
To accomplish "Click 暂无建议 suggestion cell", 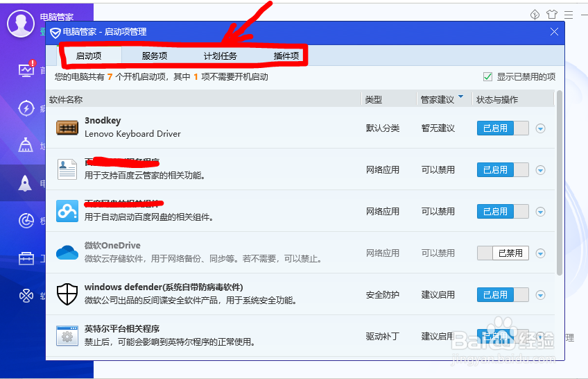I will [x=438, y=128].
